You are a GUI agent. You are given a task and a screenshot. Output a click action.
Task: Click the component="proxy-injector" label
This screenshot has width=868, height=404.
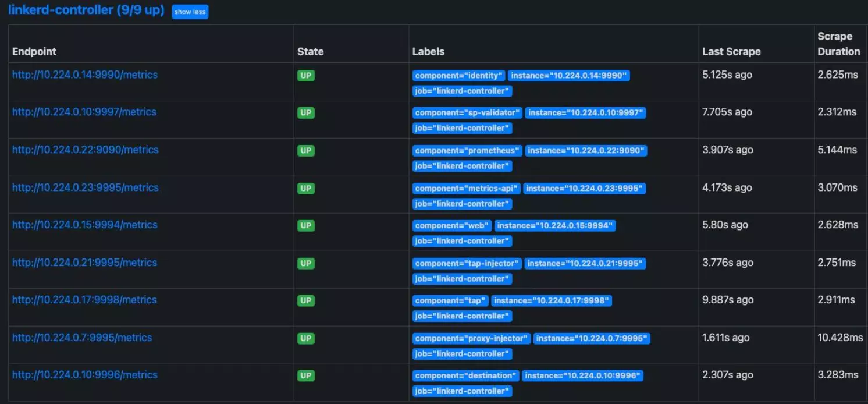[x=472, y=339]
